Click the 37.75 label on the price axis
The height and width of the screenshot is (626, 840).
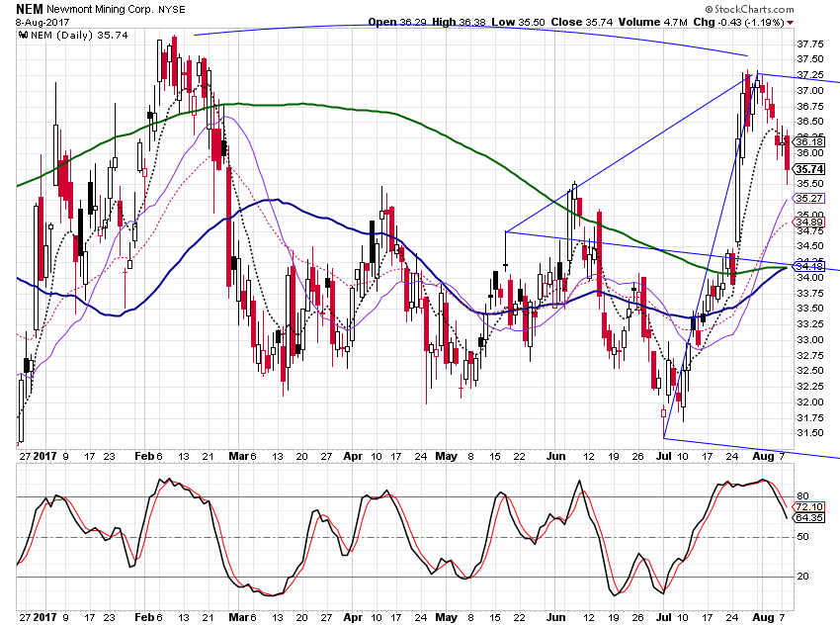coord(810,44)
